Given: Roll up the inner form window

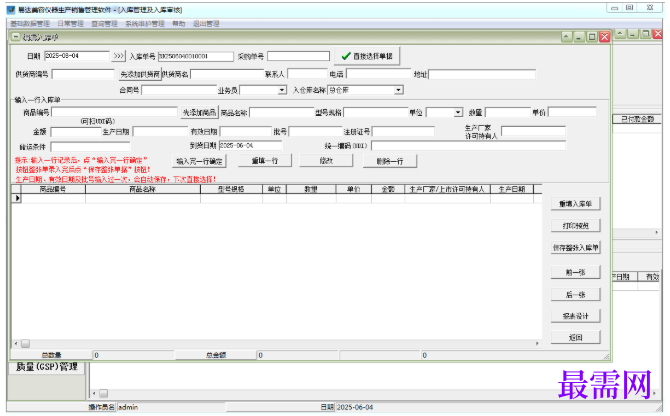Looking at the screenshot, I should (x=567, y=37).
